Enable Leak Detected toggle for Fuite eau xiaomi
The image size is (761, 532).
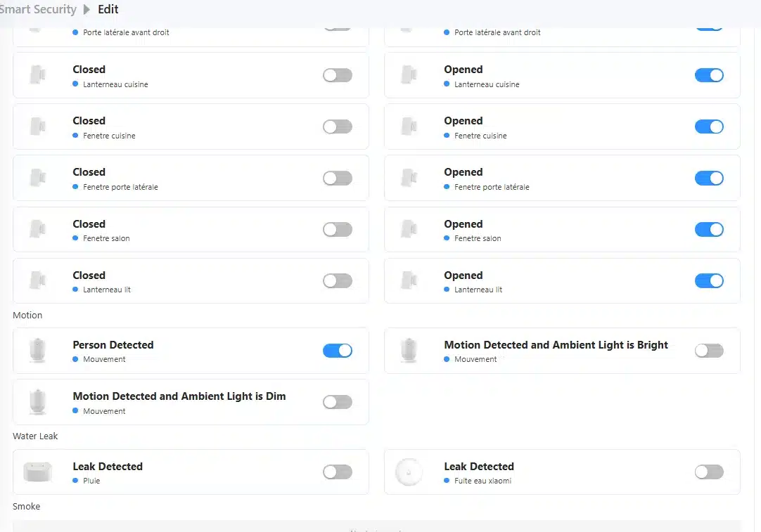(709, 472)
